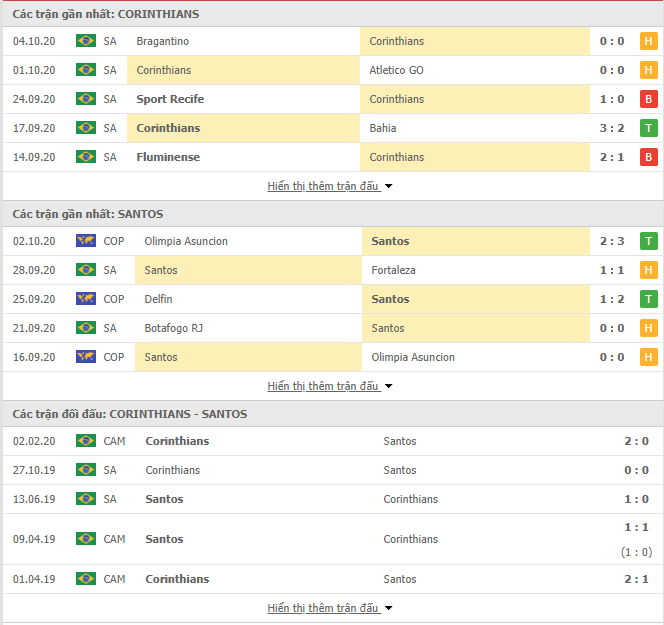Click the Brazil flag beside Bragantino match
This screenshot has height=625, width=664.
(x=85, y=41)
